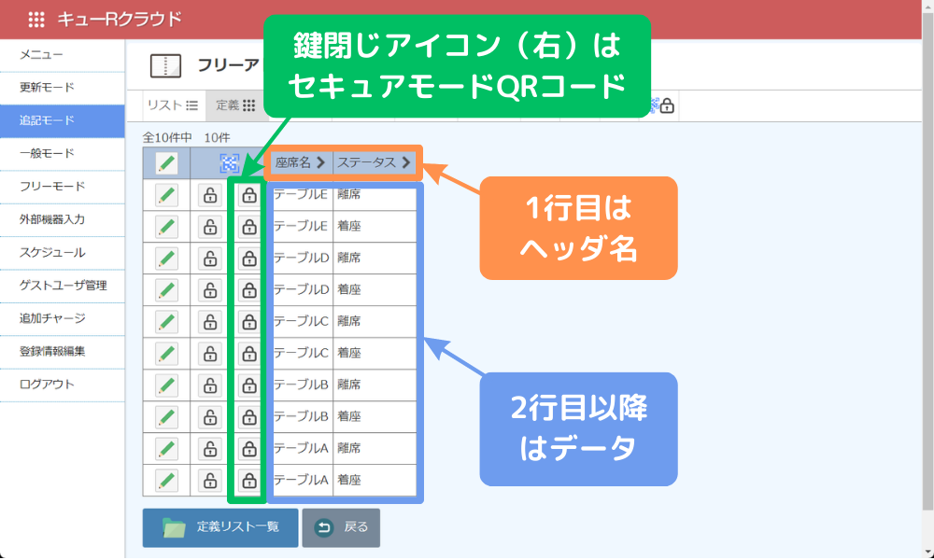Open closed-lock QR for テーブルB 離席 row

[249, 385]
